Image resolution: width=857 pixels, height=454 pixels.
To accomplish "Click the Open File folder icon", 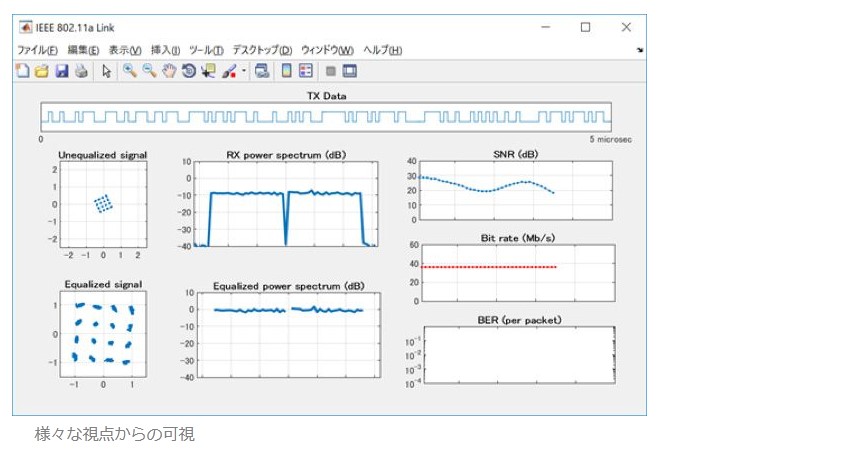I will coord(41,71).
